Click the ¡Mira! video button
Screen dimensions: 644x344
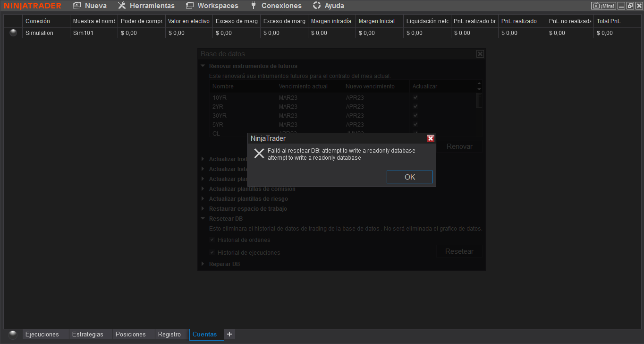click(x=603, y=6)
